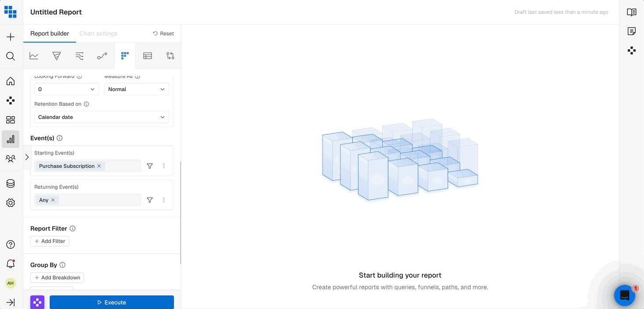Open help question mark icon in sidebar

click(x=11, y=244)
